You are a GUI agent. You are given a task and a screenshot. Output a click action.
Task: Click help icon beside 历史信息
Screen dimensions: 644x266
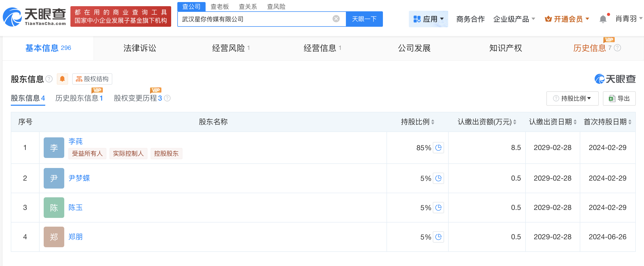(x=617, y=48)
